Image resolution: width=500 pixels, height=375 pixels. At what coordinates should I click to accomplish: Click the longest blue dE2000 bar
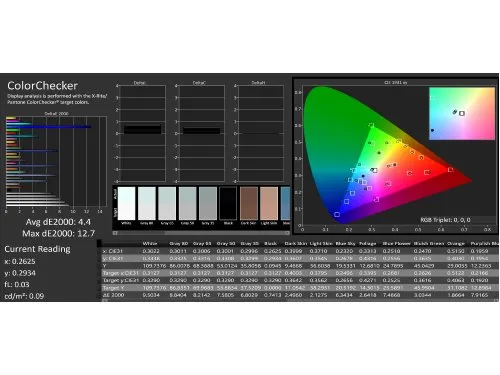tap(48, 127)
